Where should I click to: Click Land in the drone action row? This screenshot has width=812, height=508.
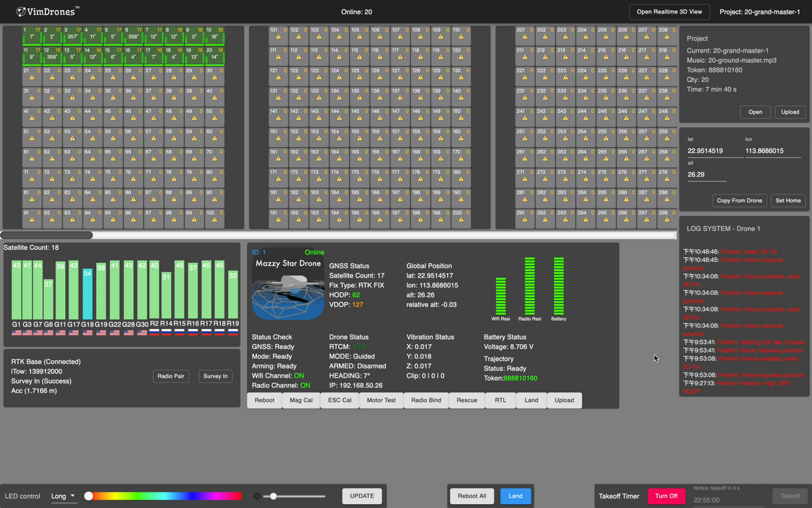531,400
